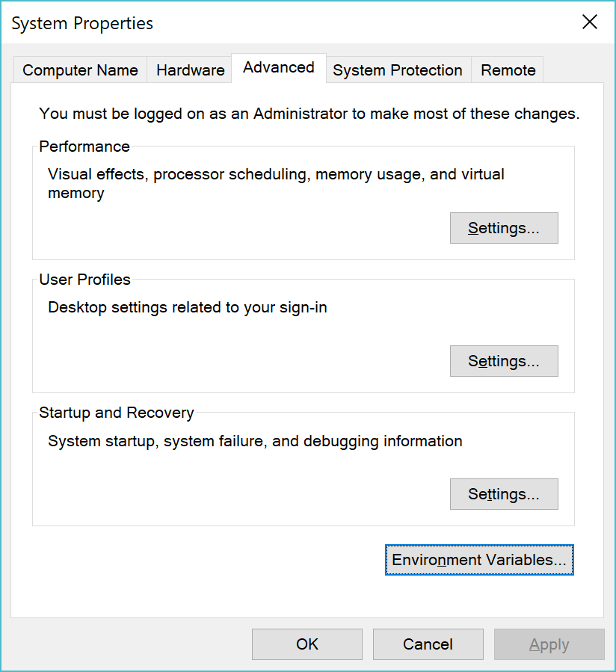Viewport: 616px width, 672px height.
Task: Close the System Properties window
Action: [x=589, y=22]
